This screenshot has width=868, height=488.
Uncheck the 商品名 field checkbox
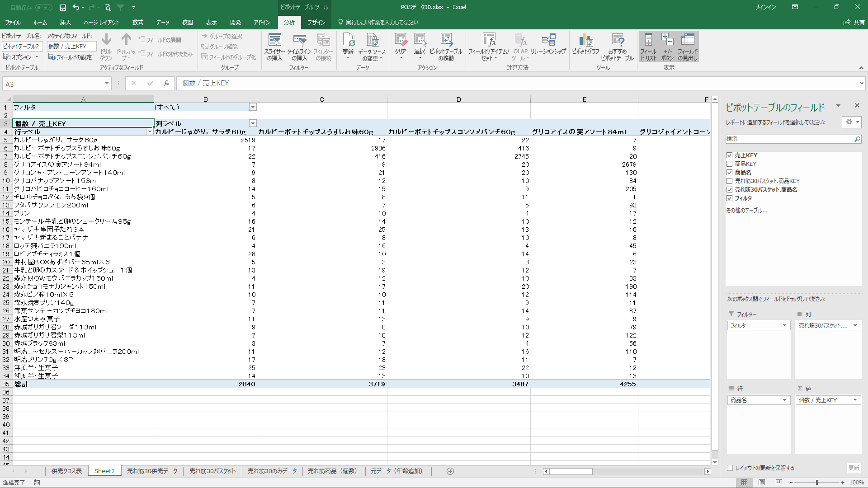729,173
